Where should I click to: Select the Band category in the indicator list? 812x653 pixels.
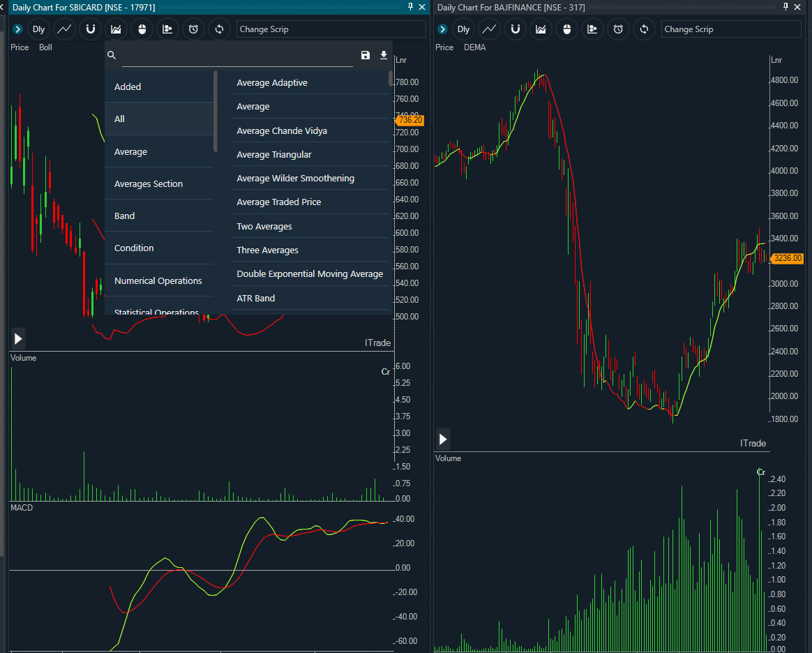point(125,216)
